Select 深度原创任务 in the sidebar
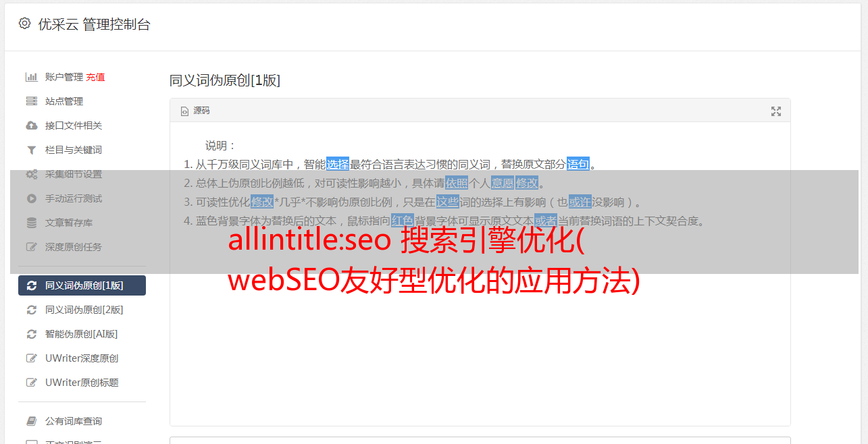 click(82, 247)
